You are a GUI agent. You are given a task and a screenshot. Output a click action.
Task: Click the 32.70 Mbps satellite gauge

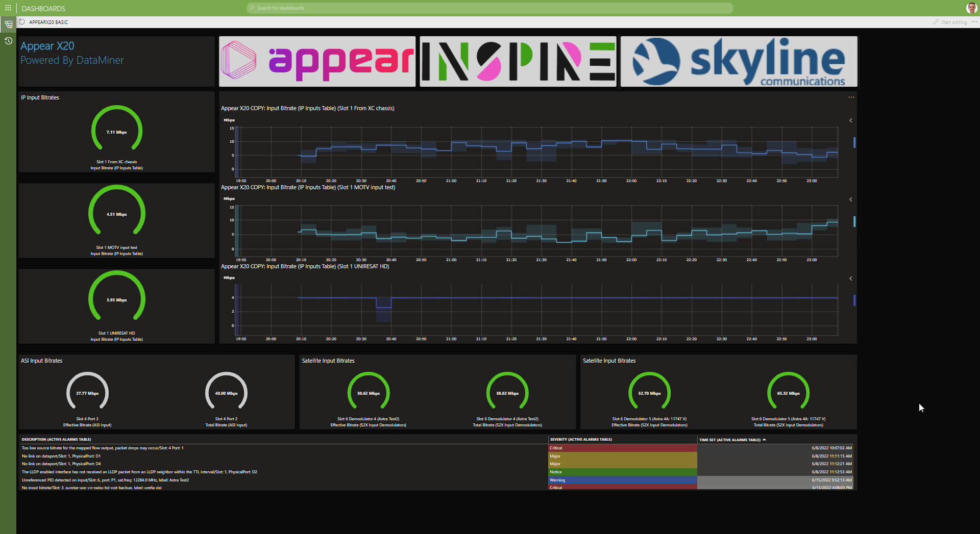click(649, 391)
